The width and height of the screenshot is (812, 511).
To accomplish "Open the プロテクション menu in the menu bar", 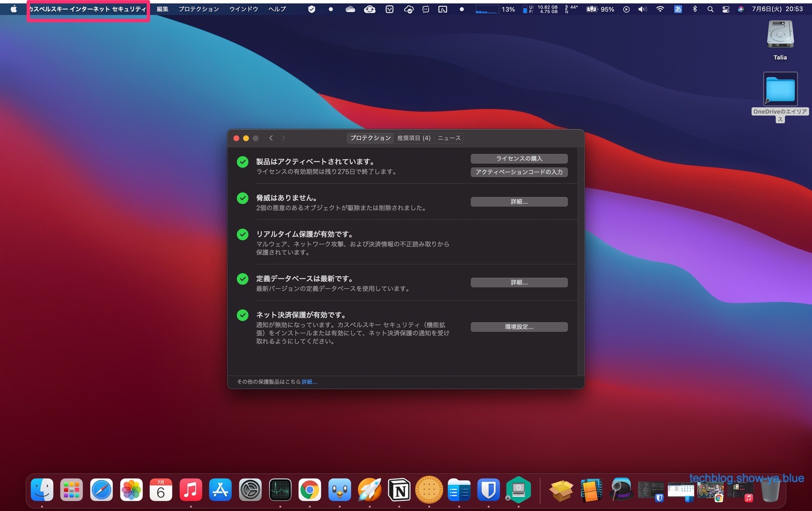I will coord(199,9).
